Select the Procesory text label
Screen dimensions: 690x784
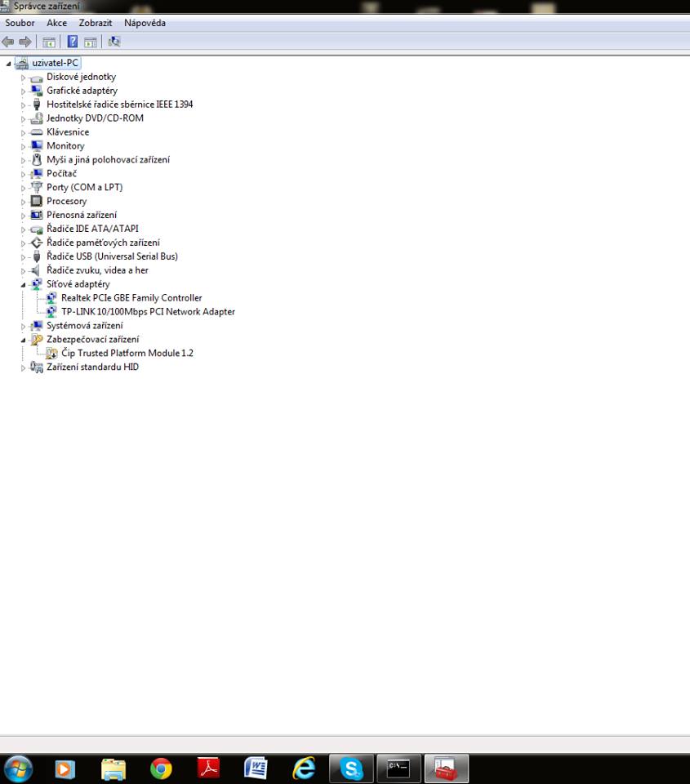click(x=66, y=201)
